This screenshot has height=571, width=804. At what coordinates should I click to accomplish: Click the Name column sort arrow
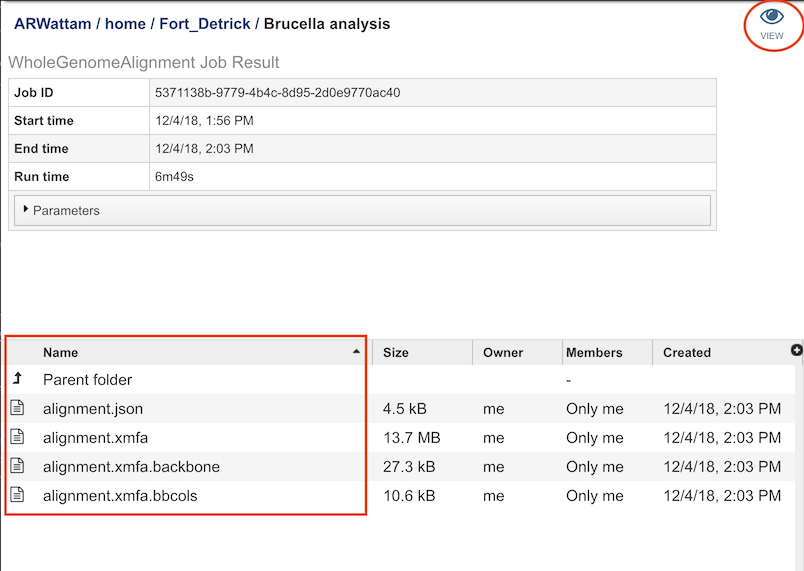(356, 352)
